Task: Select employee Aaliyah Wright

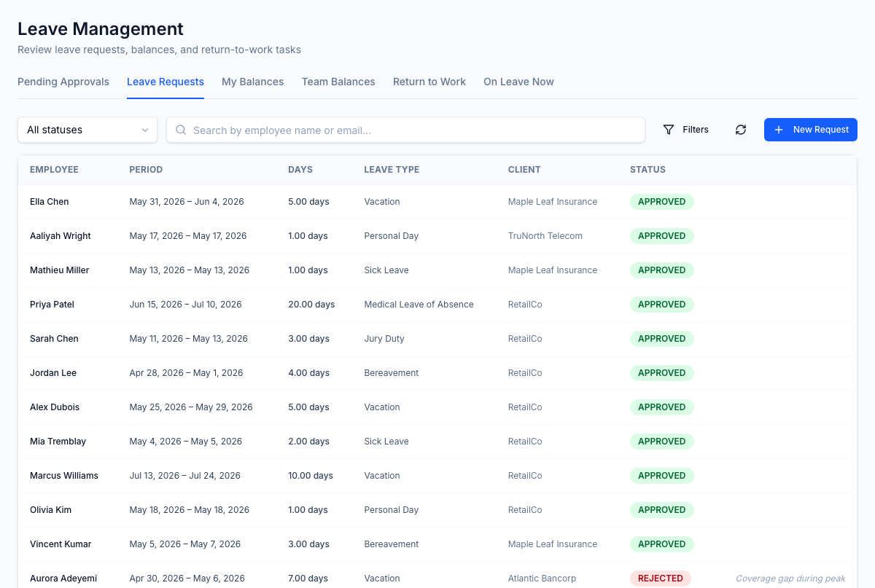Action: (61, 236)
